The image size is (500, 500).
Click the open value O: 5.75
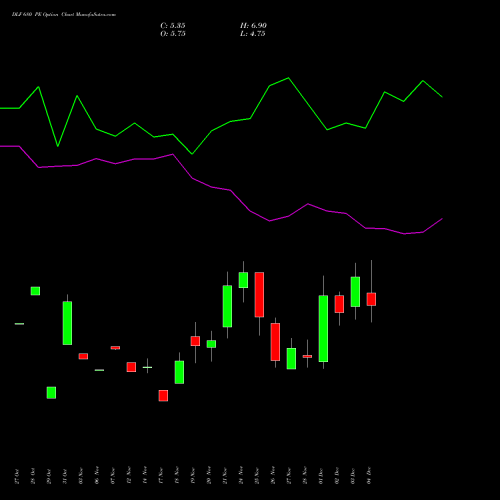[x=173, y=34]
